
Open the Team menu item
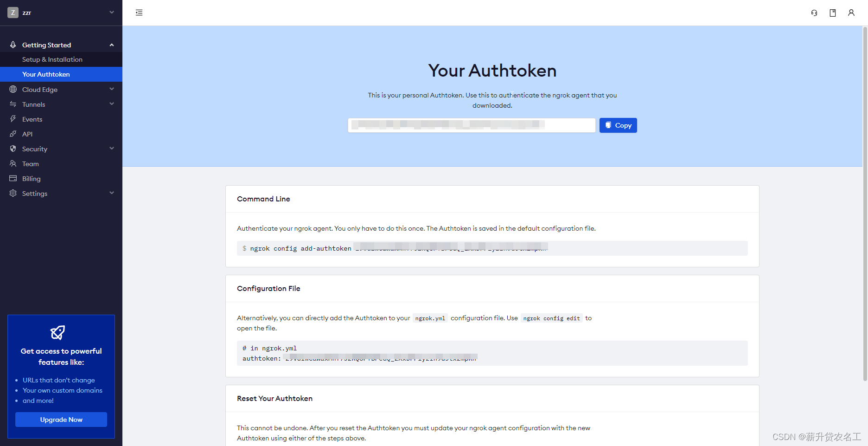tap(61, 163)
